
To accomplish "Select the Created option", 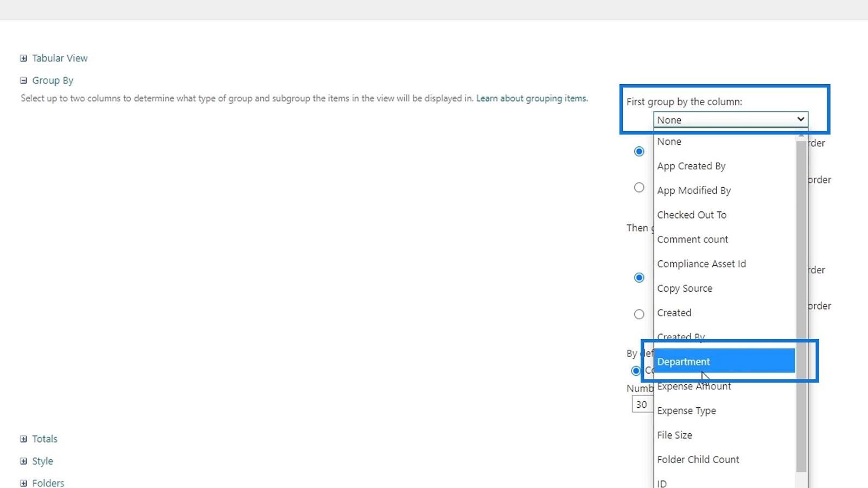I will (724, 313).
